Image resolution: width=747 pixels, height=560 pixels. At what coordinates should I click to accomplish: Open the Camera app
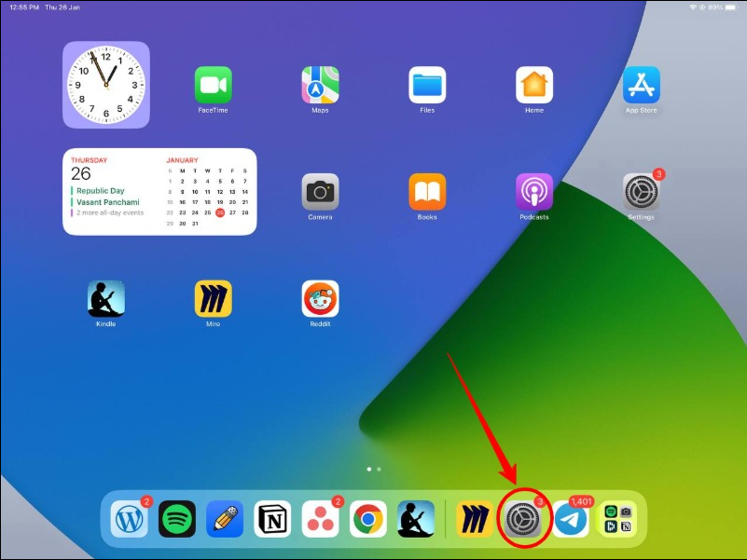pyautogui.click(x=320, y=192)
